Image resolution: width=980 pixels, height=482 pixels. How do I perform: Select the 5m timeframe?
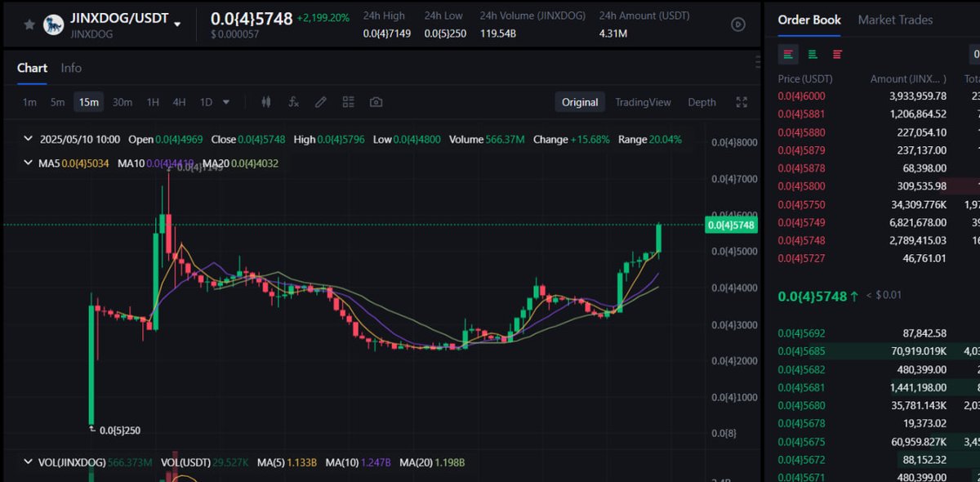tap(57, 102)
